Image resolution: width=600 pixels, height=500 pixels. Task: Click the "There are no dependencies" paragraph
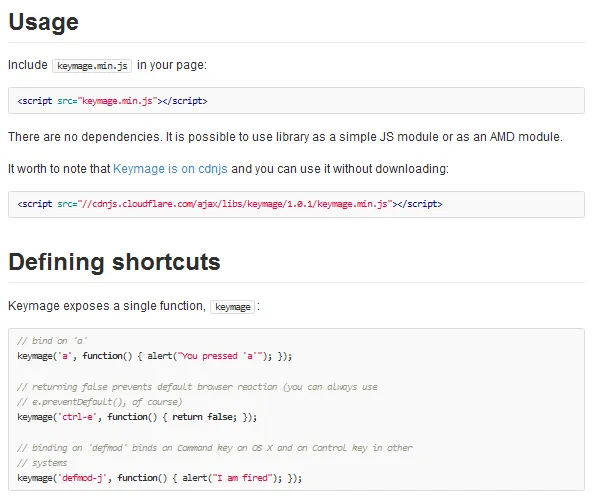pos(284,136)
